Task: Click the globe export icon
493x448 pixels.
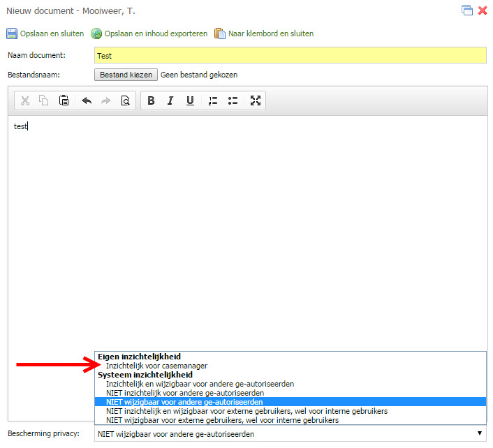Action: pos(96,33)
